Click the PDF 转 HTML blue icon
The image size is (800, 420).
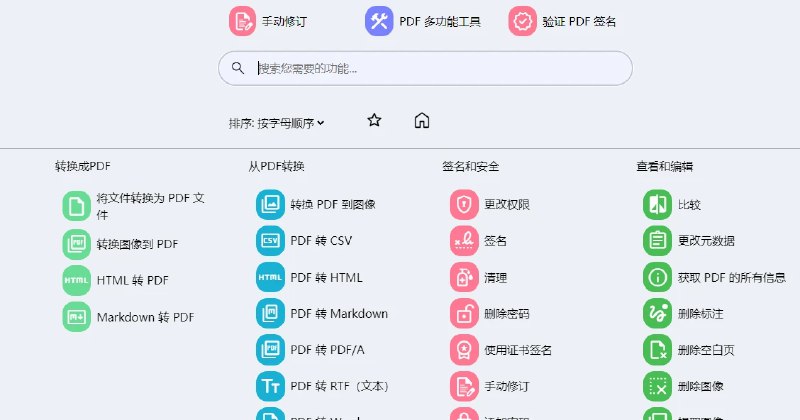pyautogui.click(x=270, y=277)
